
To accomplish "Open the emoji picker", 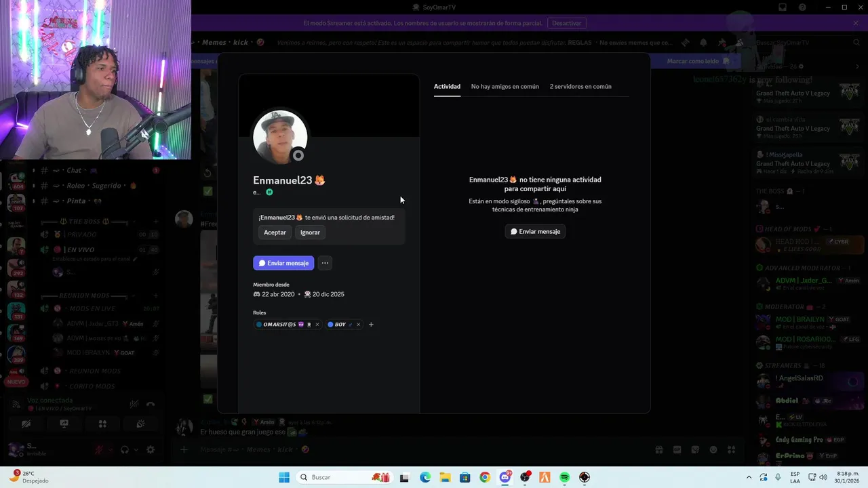I will [713, 449].
